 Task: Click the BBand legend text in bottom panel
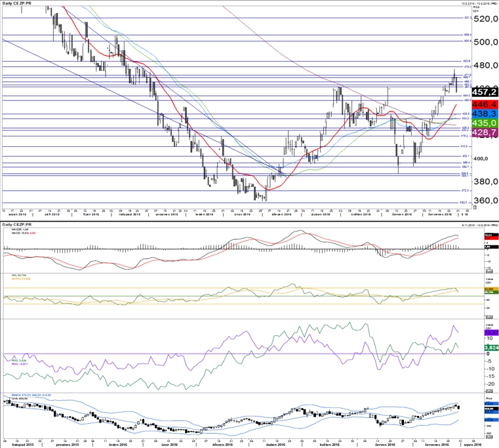click(31, 396)
